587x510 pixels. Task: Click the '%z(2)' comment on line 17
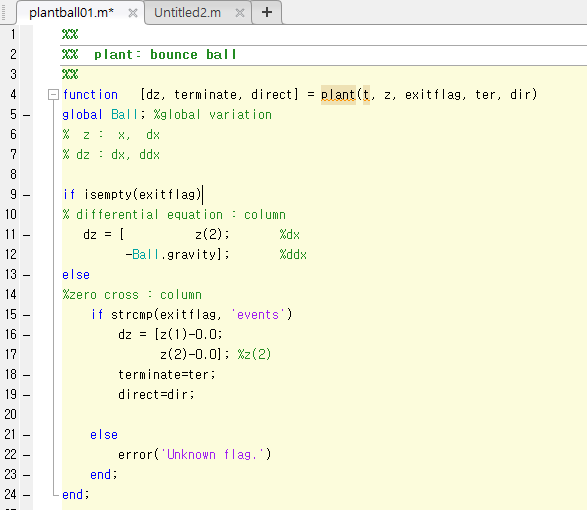tap(254, 355)
